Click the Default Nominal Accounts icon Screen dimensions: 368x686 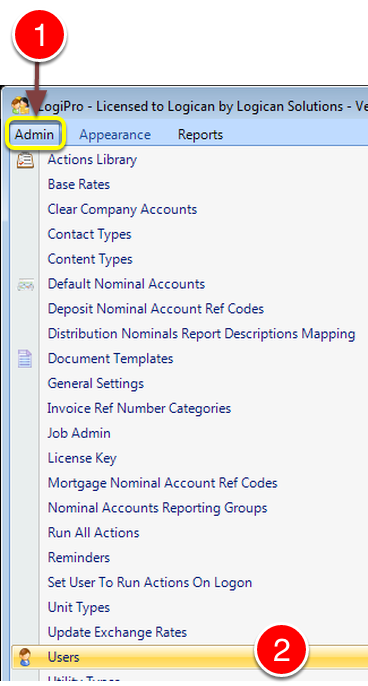[x=25, y=285]
